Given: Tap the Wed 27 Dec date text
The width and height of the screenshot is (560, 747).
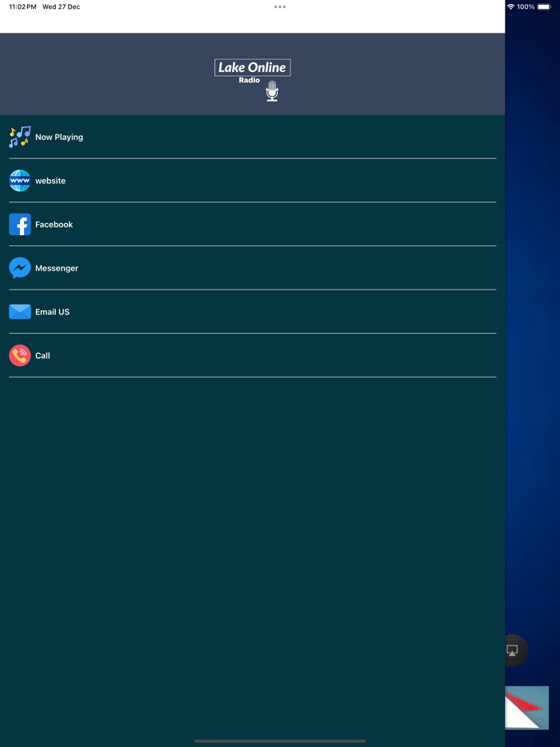Looking at the screenshot, I should [61, 6].
